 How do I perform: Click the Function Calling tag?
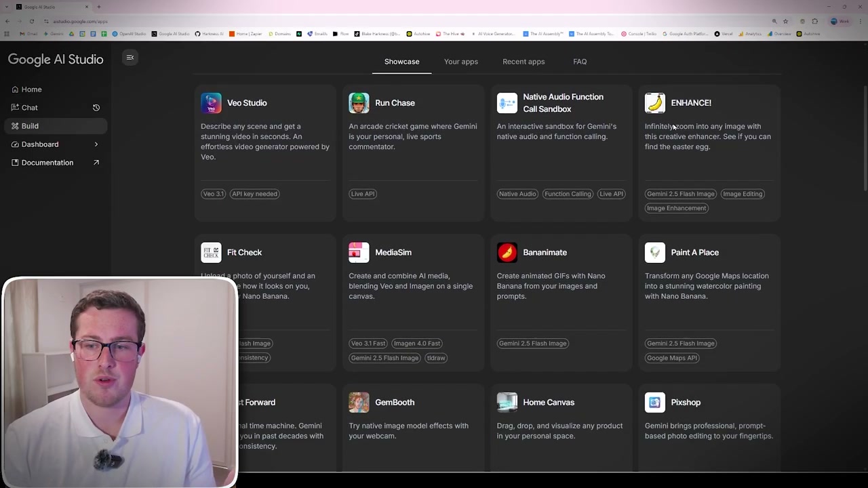coord(568,194)
